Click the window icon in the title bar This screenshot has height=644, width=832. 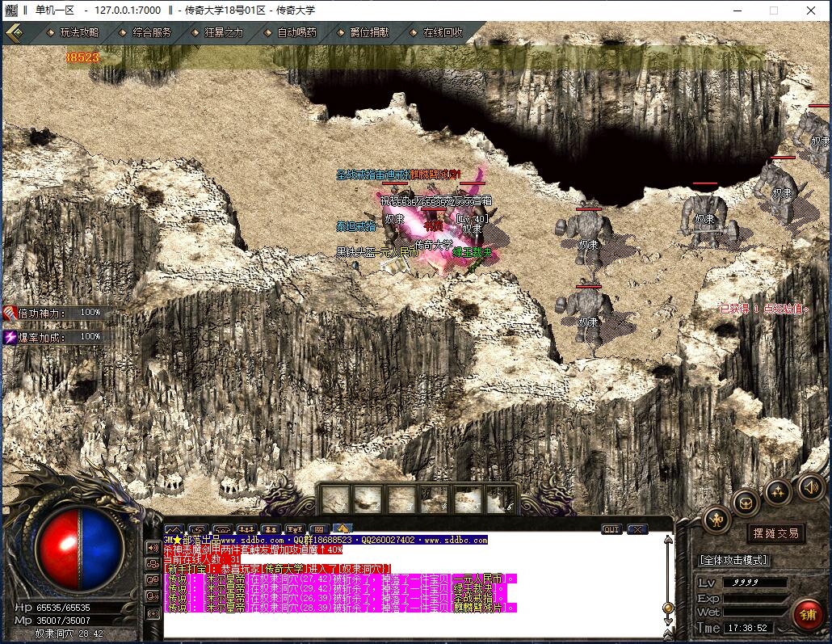11,10
